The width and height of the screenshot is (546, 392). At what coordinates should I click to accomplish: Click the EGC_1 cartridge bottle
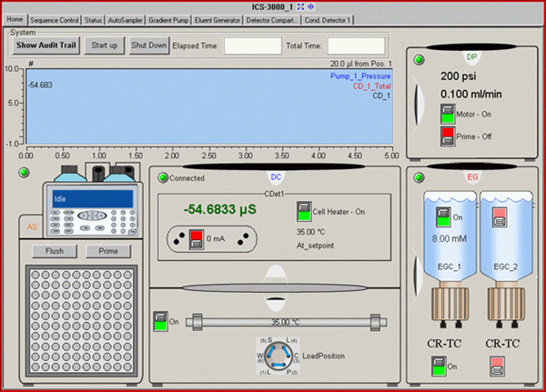(x=450, y=236)
